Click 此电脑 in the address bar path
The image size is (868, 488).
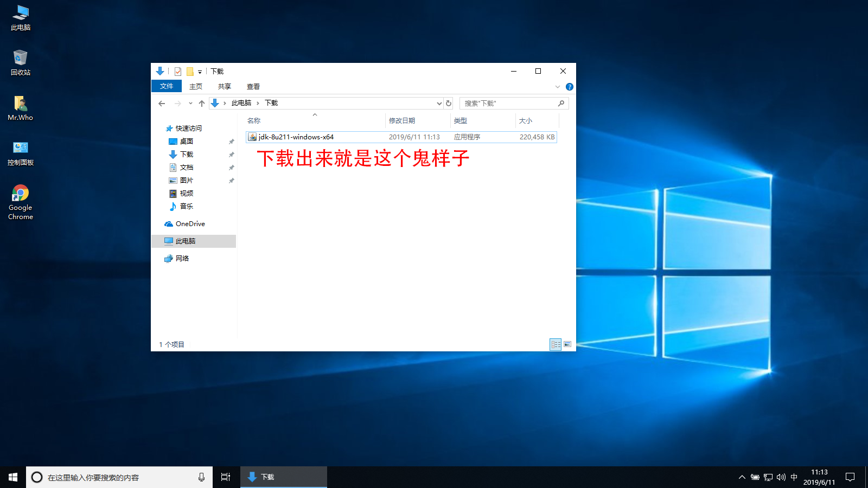(x=241, y=103)
